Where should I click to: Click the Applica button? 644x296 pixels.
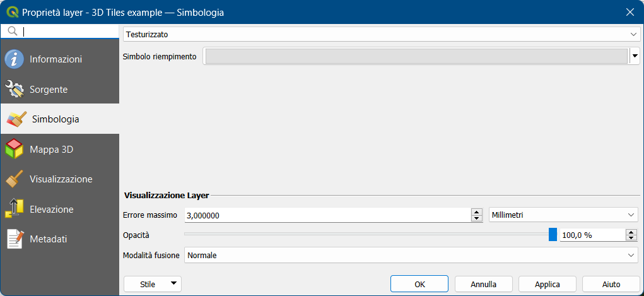[x=547, y=284]
